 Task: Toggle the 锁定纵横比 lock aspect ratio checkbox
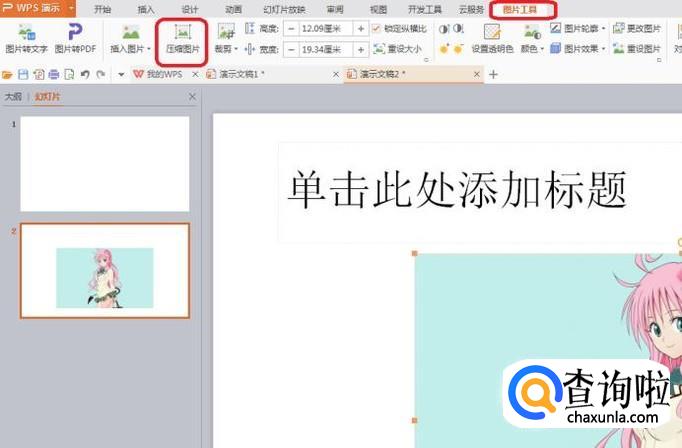click(x=377, y=29)
